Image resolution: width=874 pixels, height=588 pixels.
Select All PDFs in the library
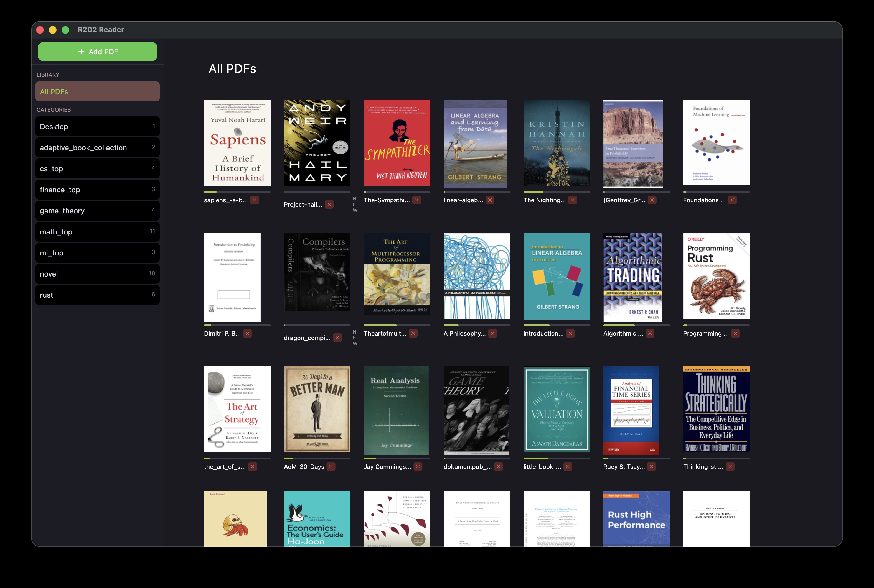[x=98, y=91]
